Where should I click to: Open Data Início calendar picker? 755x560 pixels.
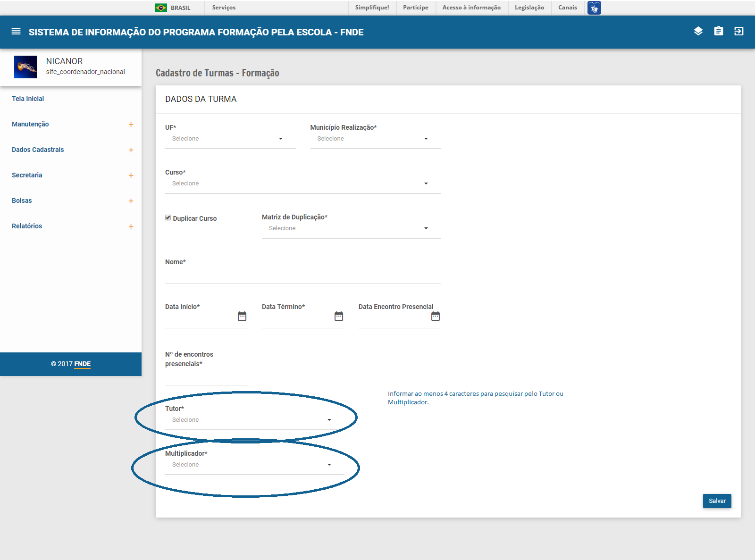[242, 316]
